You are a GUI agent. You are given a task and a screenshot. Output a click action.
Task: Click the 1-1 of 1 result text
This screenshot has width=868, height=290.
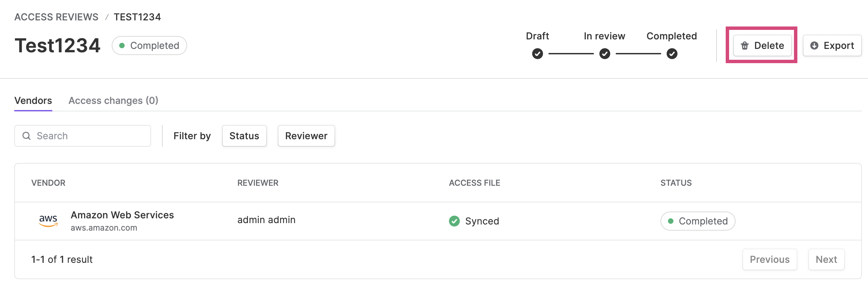(62, 259)
